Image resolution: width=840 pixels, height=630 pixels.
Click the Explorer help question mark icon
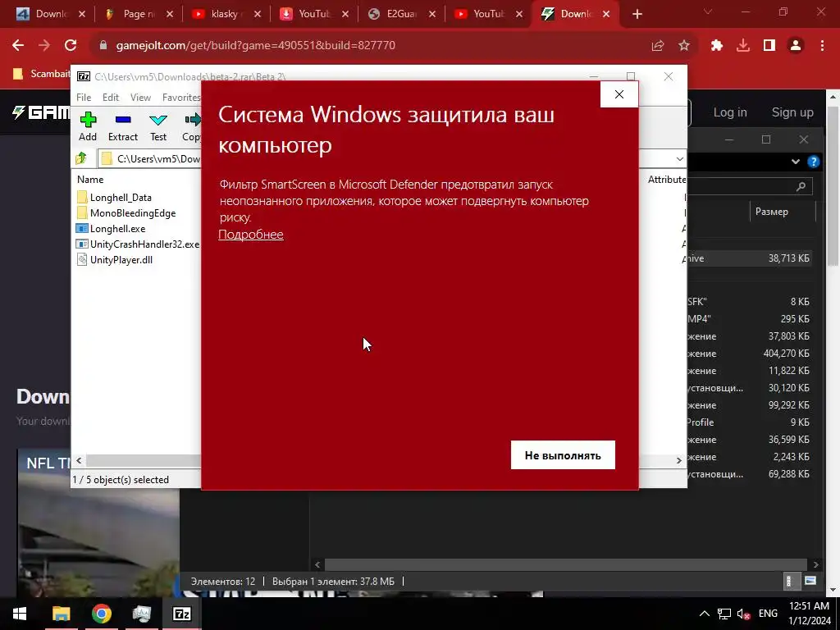[813, 162]
